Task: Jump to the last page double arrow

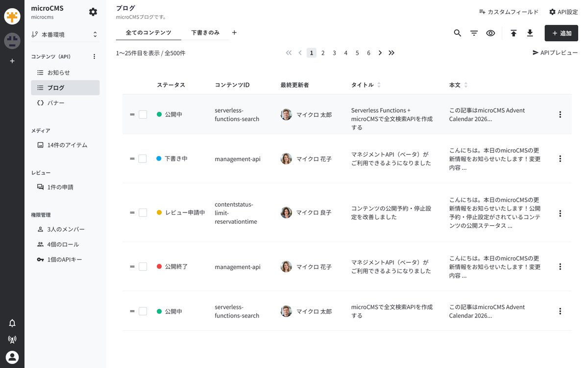Action: (392, 53)
